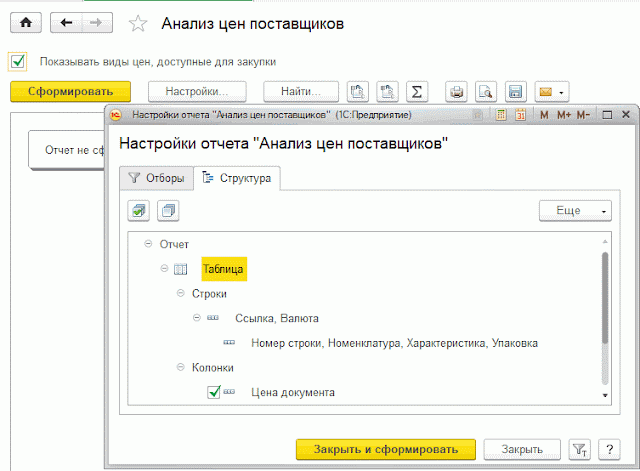Collapse the 'Отчет' tree node
640x471 pixels.
point(149,244)
